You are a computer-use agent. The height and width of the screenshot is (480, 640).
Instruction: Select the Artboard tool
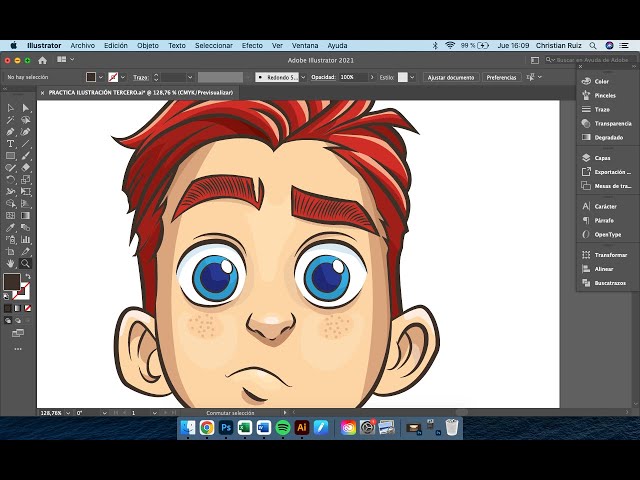click(10, 251)
